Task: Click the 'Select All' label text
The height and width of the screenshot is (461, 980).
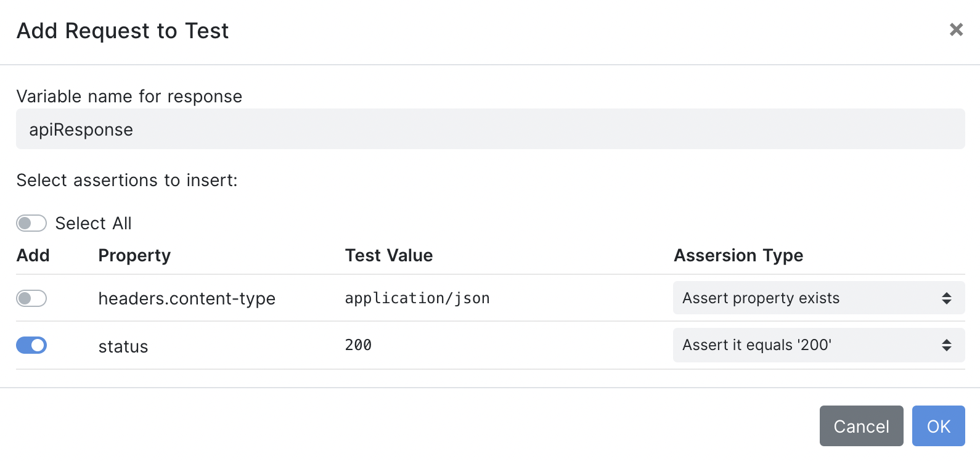Action: point(94,223)
